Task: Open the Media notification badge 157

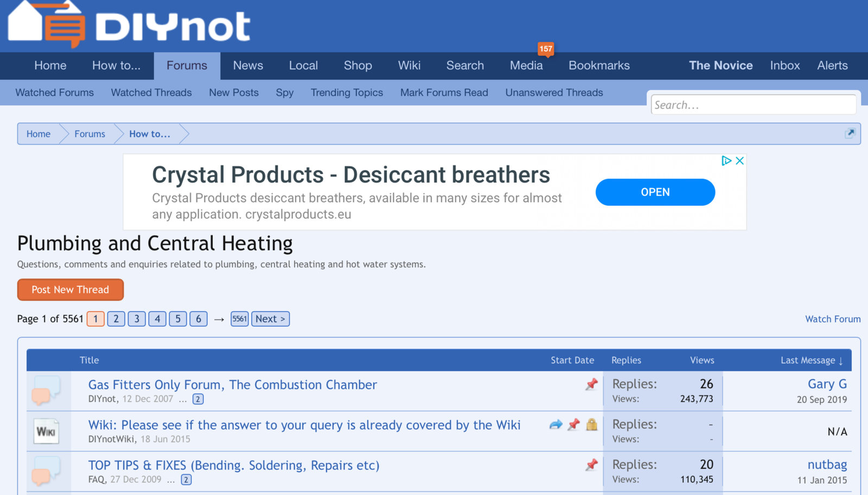Action: (x=545, y=49)
